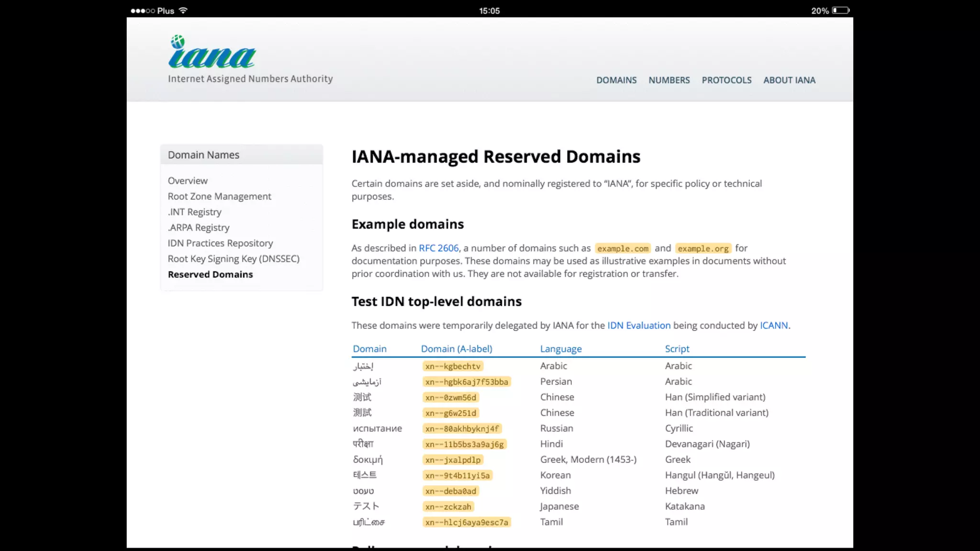Select Overview in Domain Names sidebar
The width and height of the screenshot is (980, 551).
coord(188,181)
